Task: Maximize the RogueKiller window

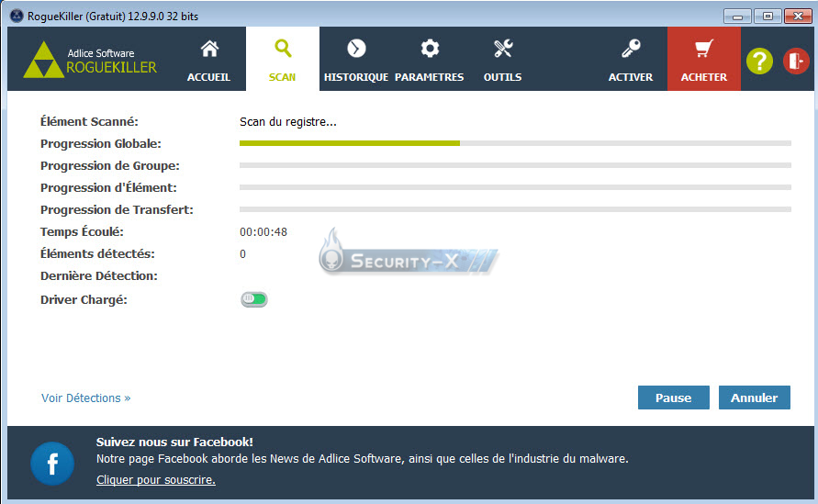Action: [x=768, y=17]
